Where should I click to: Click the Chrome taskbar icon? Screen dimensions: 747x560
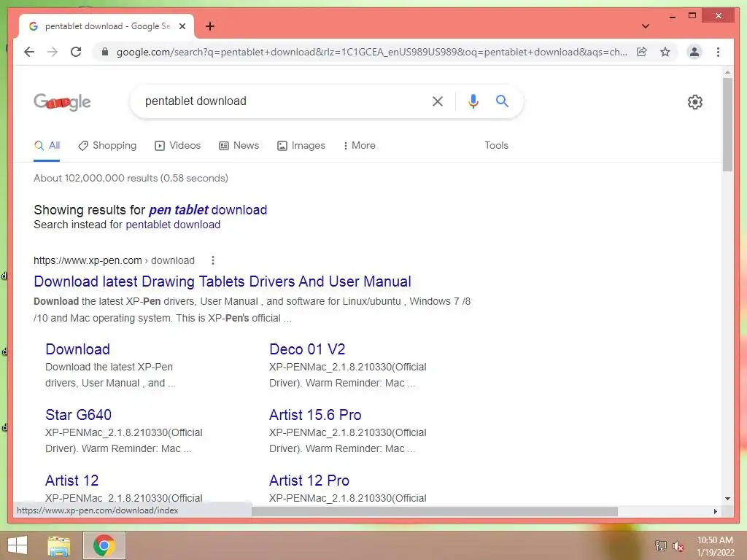coord(104,545)
